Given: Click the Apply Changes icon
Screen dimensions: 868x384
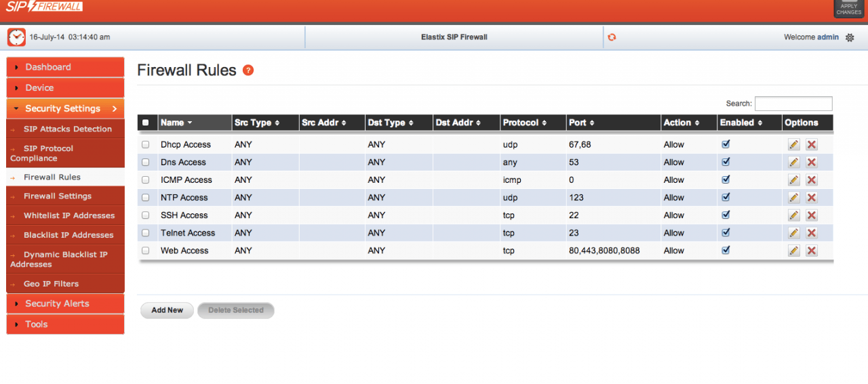Looking at the screenshot, I should tap(848, 8).
